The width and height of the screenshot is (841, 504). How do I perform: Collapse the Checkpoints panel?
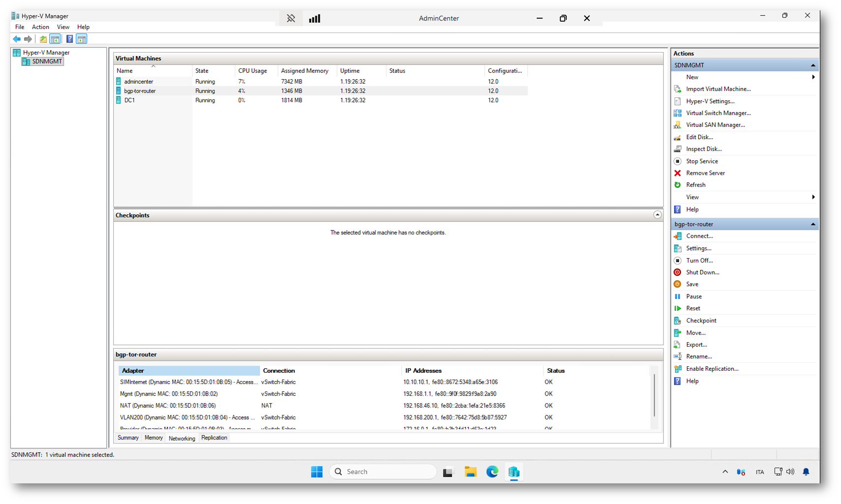click(x=657, y=215)
